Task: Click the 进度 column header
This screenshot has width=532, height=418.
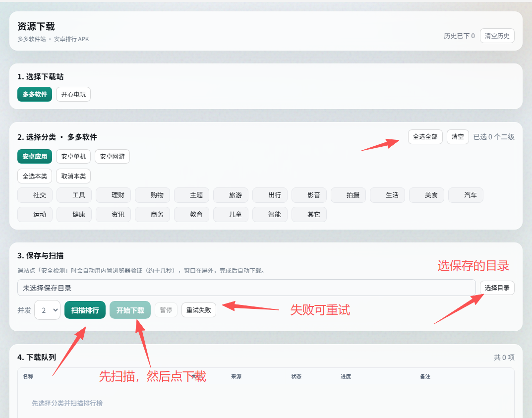Action: (346, 376)
